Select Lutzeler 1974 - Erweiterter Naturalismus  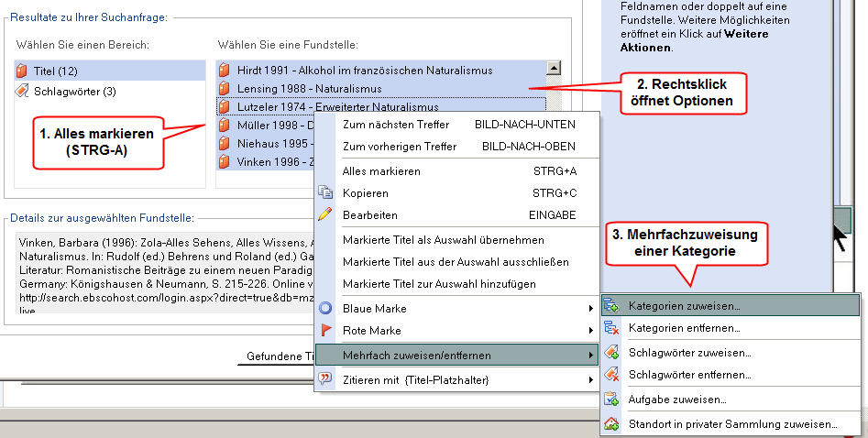381,105
